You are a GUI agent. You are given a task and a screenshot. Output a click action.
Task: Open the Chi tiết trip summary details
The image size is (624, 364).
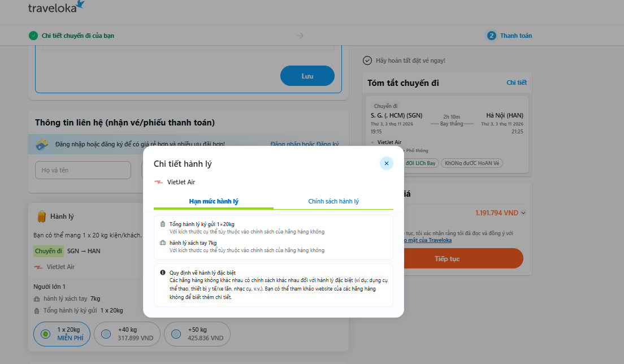click(517, 83)
